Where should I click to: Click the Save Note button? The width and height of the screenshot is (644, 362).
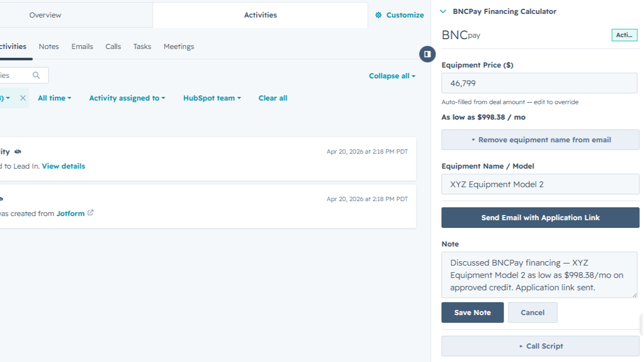tap(472, 312)
